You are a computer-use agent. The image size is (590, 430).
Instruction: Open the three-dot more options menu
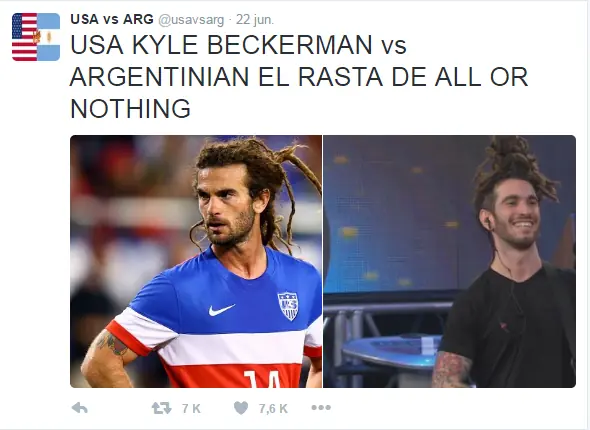pyautogui.click(x=321, y=407)
